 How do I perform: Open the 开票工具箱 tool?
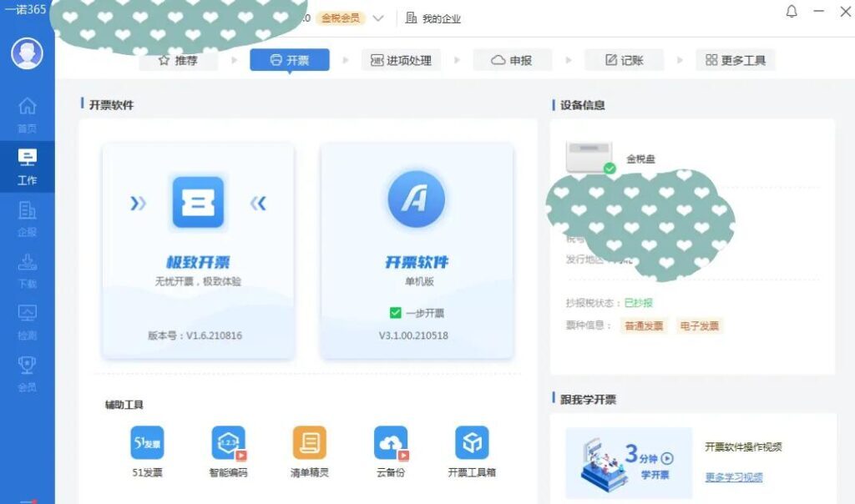point(472,451)
